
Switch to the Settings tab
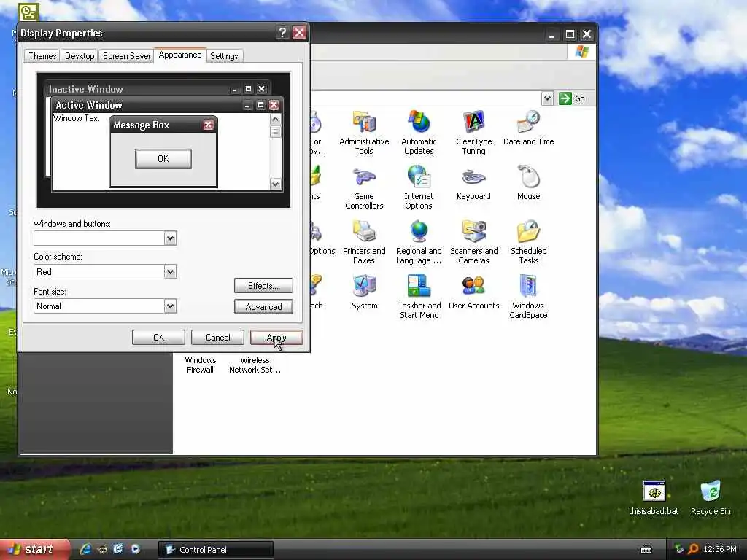click(224, 56)
